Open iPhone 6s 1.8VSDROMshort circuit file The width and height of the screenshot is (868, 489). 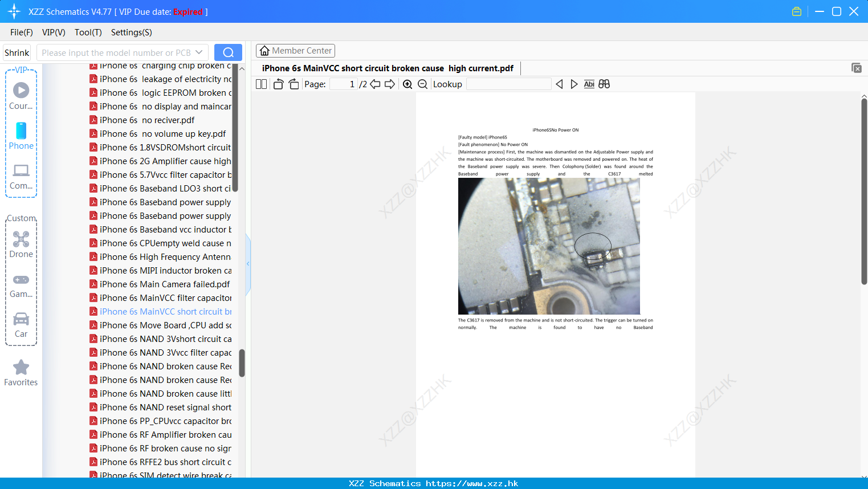[x=161, y=148]
